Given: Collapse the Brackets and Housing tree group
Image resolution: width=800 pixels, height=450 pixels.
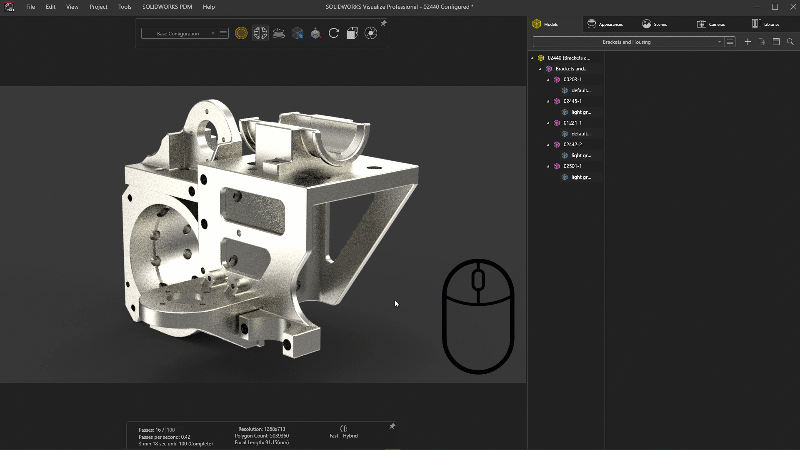Looking at the screenshot, I should pos(540,68).
